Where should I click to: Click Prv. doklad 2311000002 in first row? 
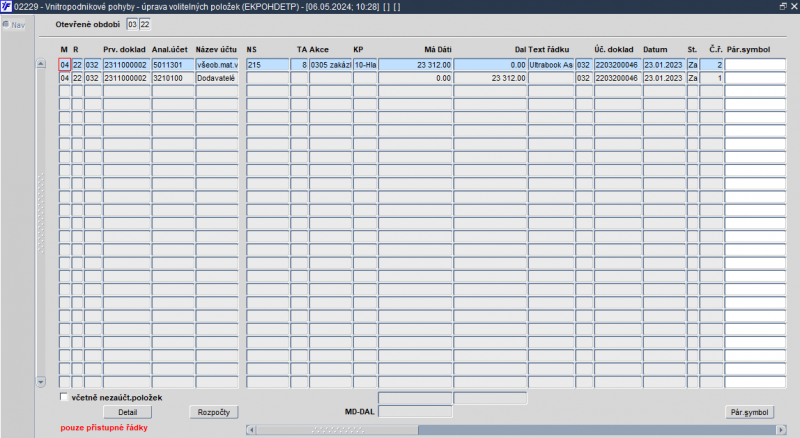127,65
